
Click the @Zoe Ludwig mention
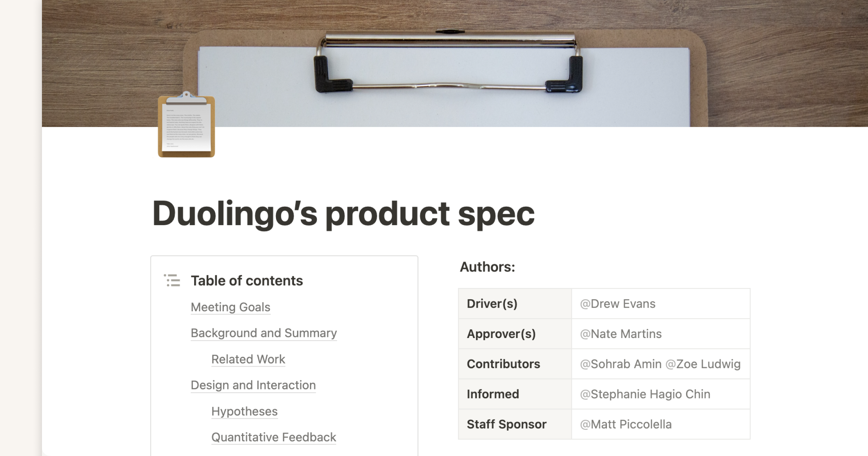(703, 364)
